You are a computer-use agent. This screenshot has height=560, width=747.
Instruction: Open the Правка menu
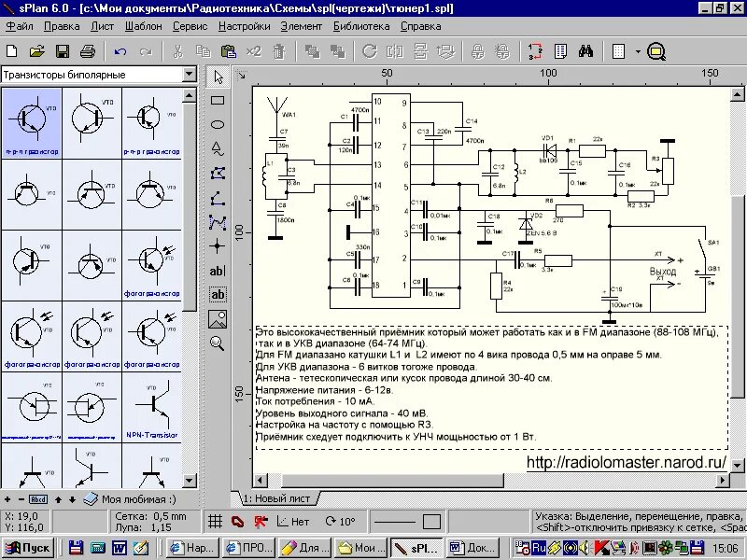tap(62, 26)
